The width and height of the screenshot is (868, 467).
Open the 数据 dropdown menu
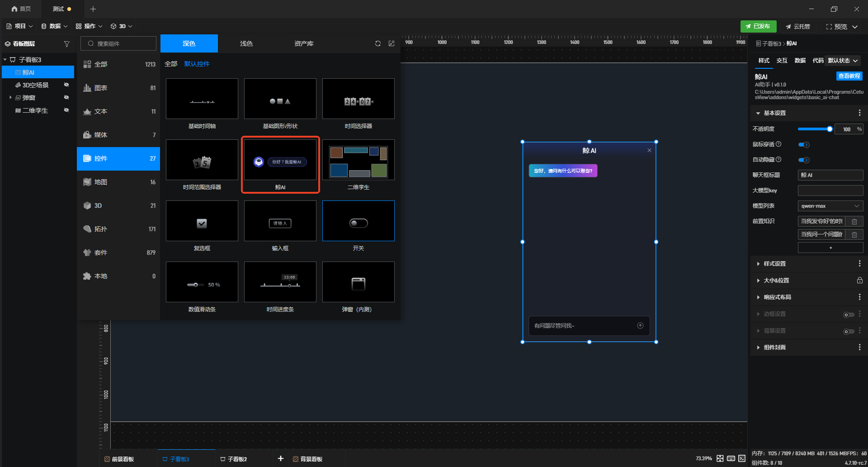[x=54, y=26]
